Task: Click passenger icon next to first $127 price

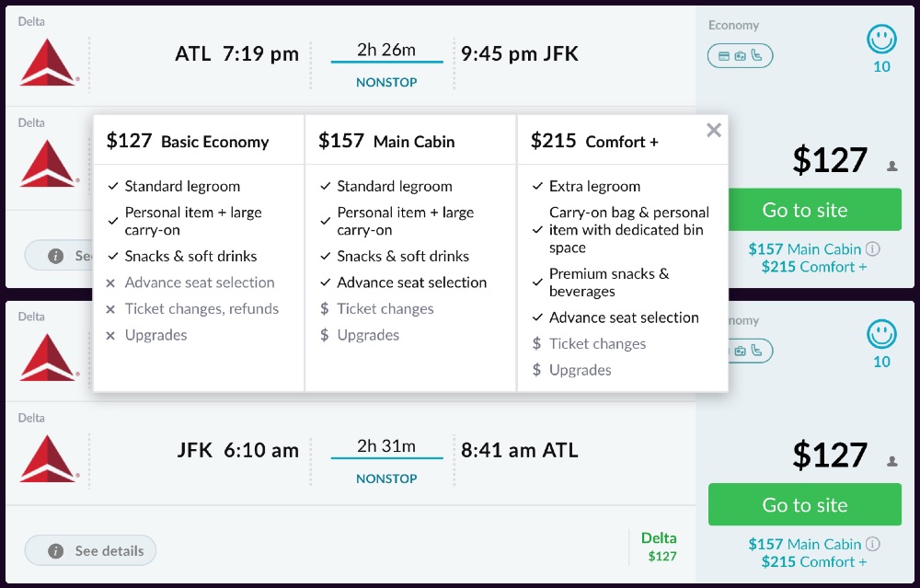Action: tap(891, 167)
